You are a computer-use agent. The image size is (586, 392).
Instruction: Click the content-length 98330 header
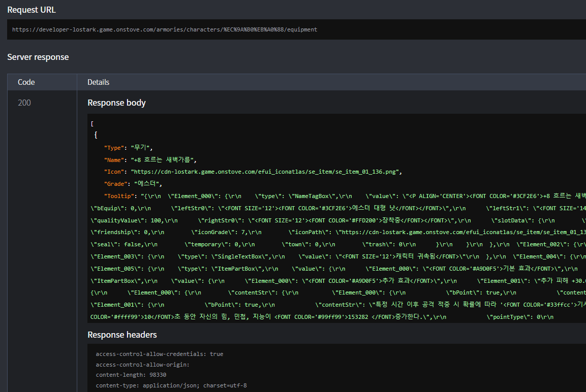(x=131, y=375)
